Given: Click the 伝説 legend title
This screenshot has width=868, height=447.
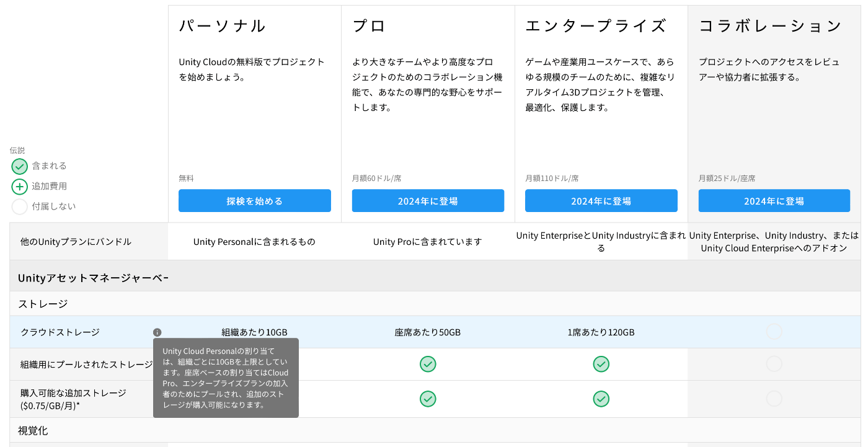Looking at the screenshot, I should [17, 151].
